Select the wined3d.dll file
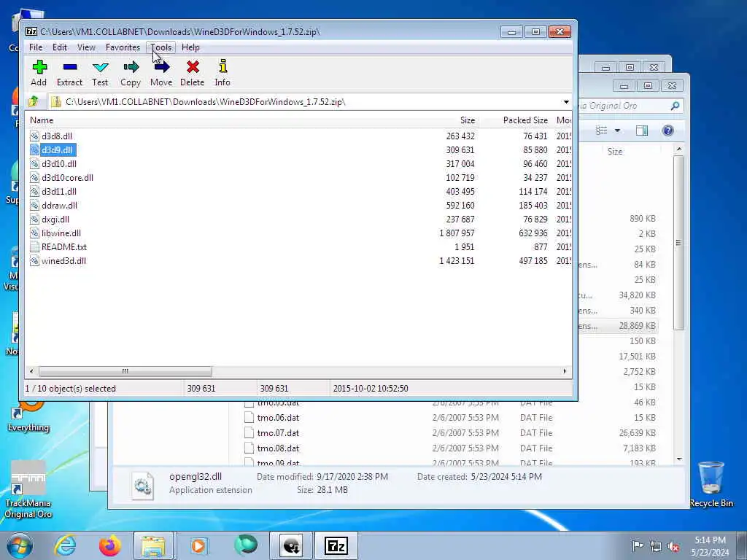The width and height of the screenshot is (747, 560). (64, 260)
